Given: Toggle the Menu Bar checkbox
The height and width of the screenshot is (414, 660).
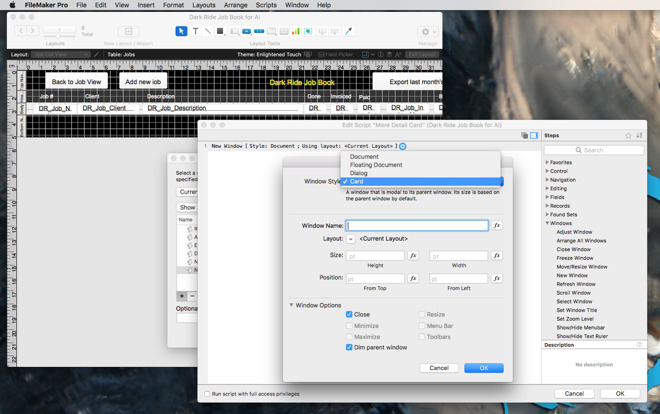Looking at the screenshot, I should (x=421, y=326).
